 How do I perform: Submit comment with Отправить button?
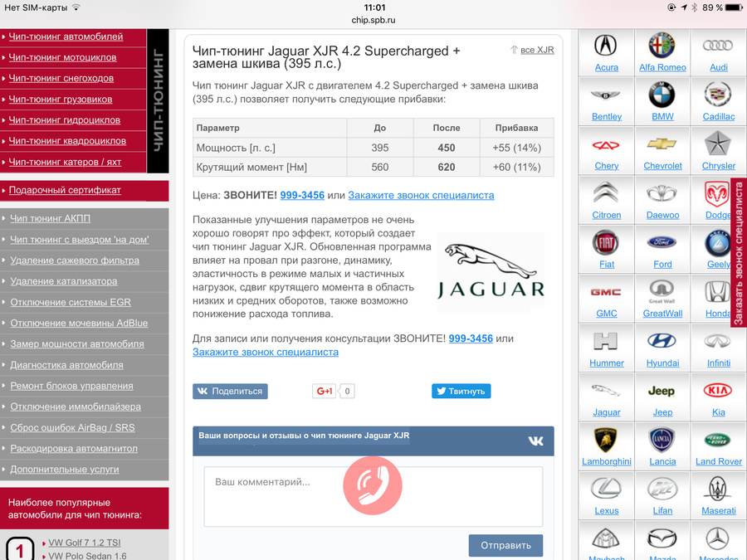click(x=505, y=545)
